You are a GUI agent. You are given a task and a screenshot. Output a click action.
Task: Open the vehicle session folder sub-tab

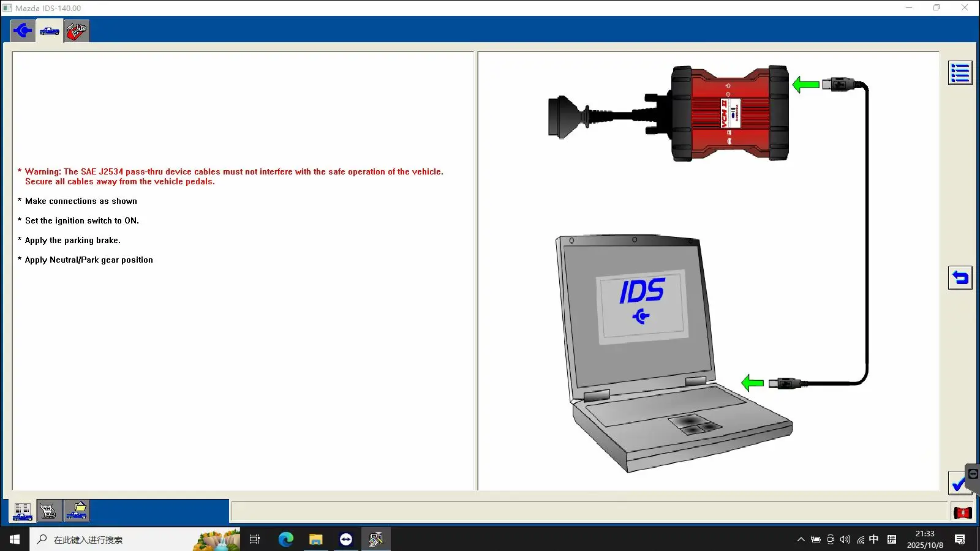click(76, 511)
